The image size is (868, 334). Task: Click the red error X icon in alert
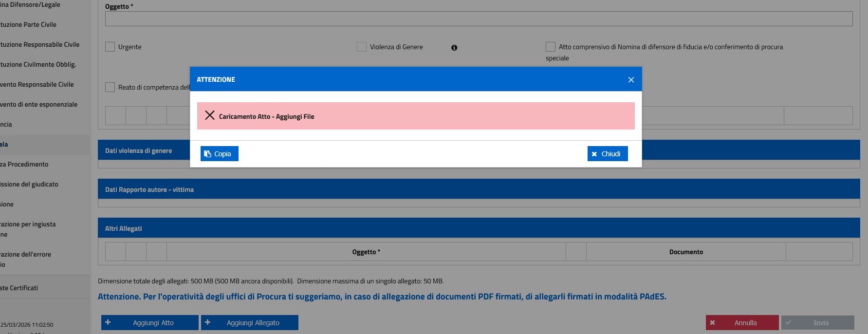coord(210,115)
